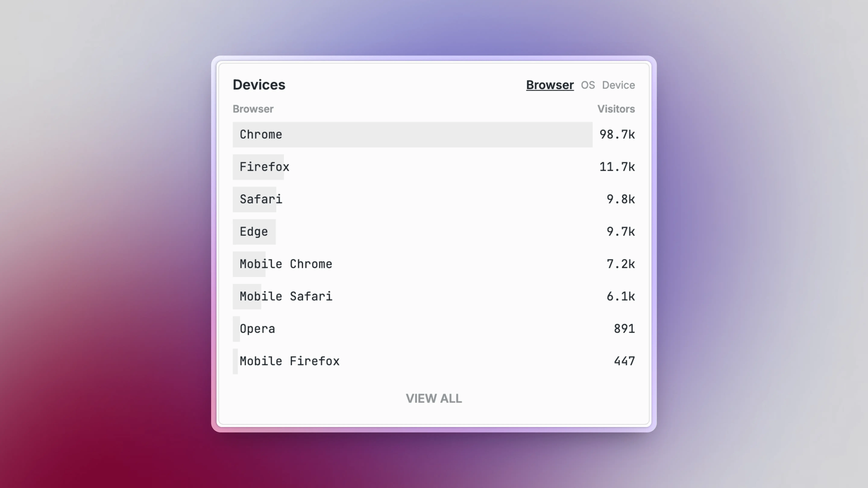Click the VIEW ALL button
Image resolution: width=868 pixels, height=488 pixels.
pyautogui.click(x=434, y=398)
